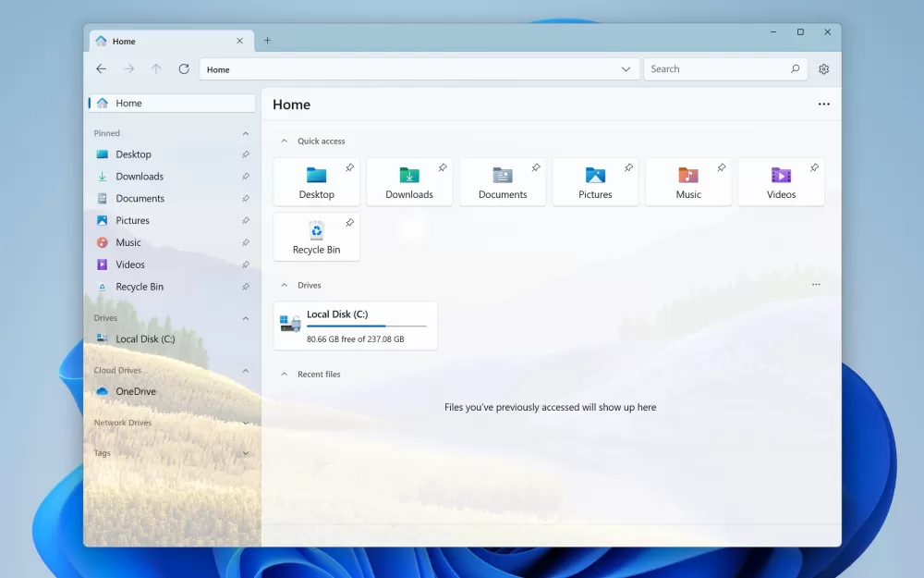Go back with the left arrow

tap(102, 69)
